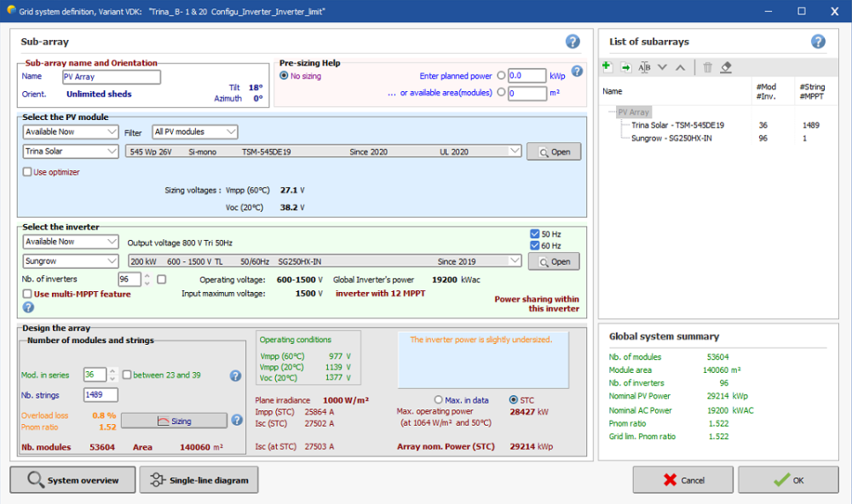Click the System overview button
This screenshot has height=504, width=852.
[72, 480]
